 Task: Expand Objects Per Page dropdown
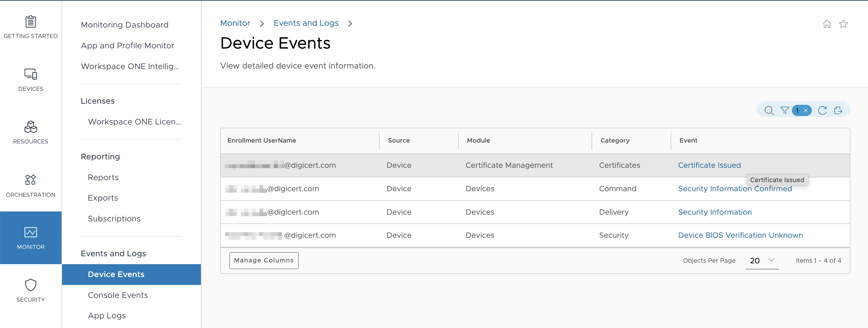coord(762,261)
